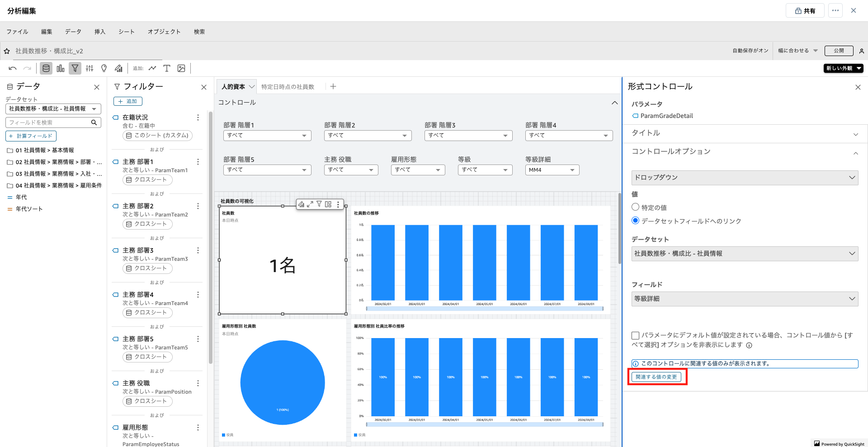868x447 pixels.
Task: Switch to 特定日時点の社員数 sheet tab
Action: coord(288,87)
